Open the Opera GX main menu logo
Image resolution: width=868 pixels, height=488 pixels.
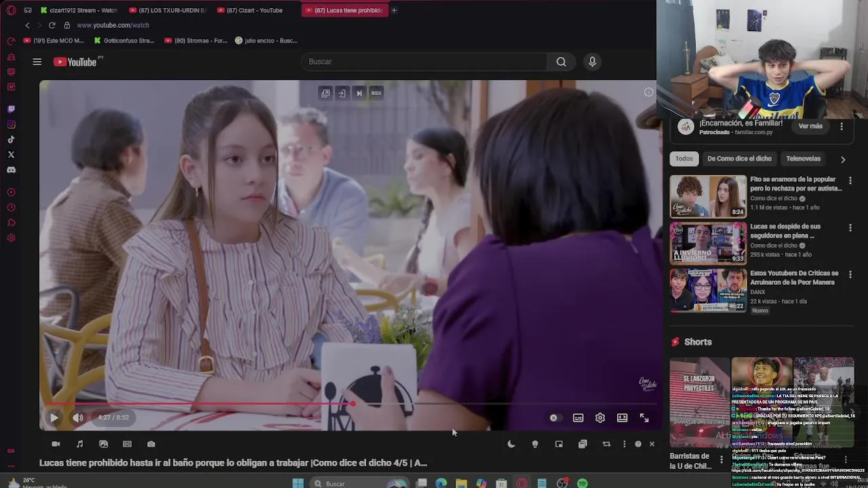click(x=11, y=10)
